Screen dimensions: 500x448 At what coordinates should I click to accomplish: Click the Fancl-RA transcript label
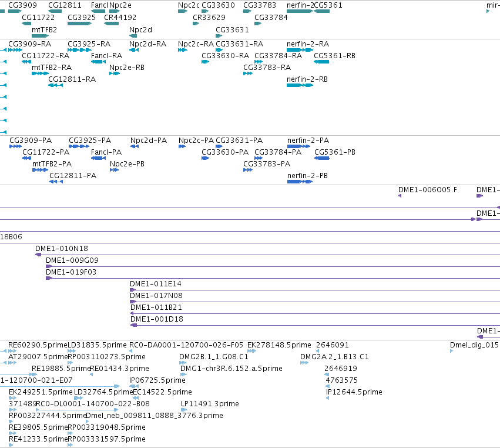tap(106, 56)
